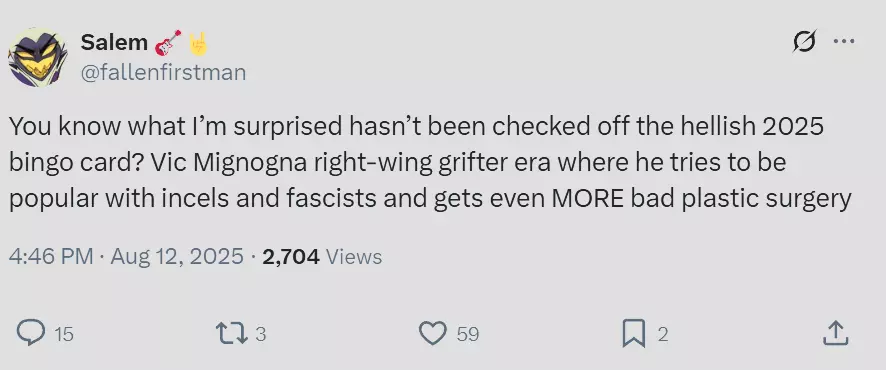Click the repost arrows icon
The height and width of the screenshot is (370, 886).
(x=232, y=333)
